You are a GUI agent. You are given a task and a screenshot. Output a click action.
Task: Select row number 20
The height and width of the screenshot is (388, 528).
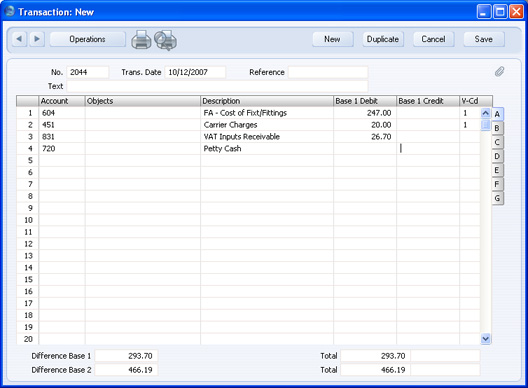click(x=28, y=339)
